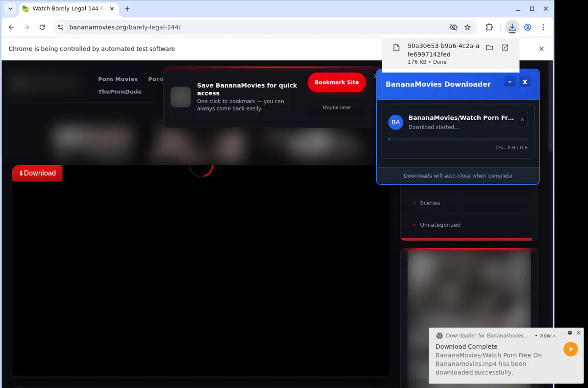The height and width of the screenshot is (388, 588).
Task: Open the Uncategorized category link
Action: 440,225
